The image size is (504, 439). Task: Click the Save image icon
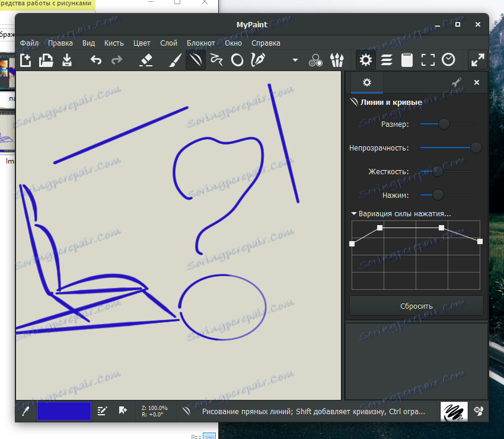pos(67,60)
